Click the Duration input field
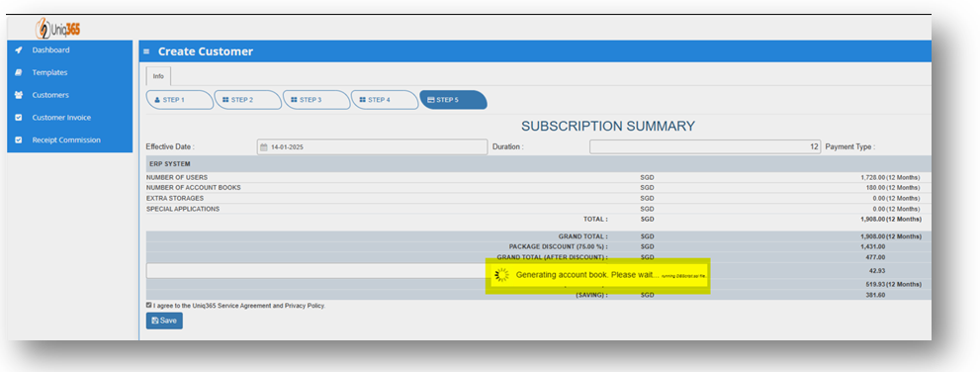The height and width of the screenshot is (372, 980). [705, 147]
